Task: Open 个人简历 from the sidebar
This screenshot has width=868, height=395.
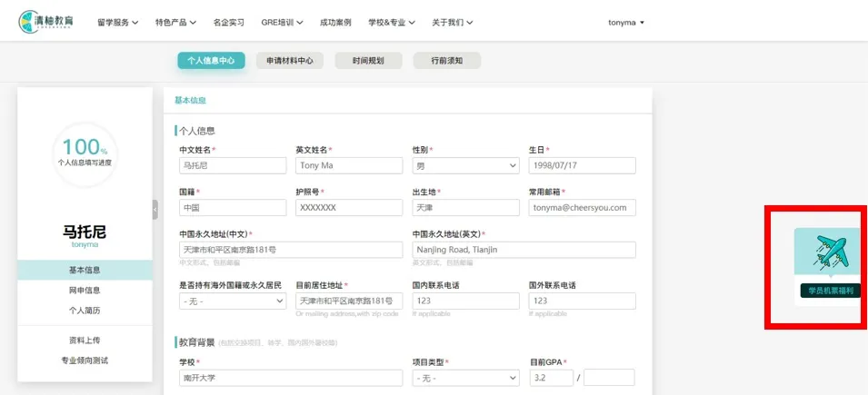Action: 85,311
